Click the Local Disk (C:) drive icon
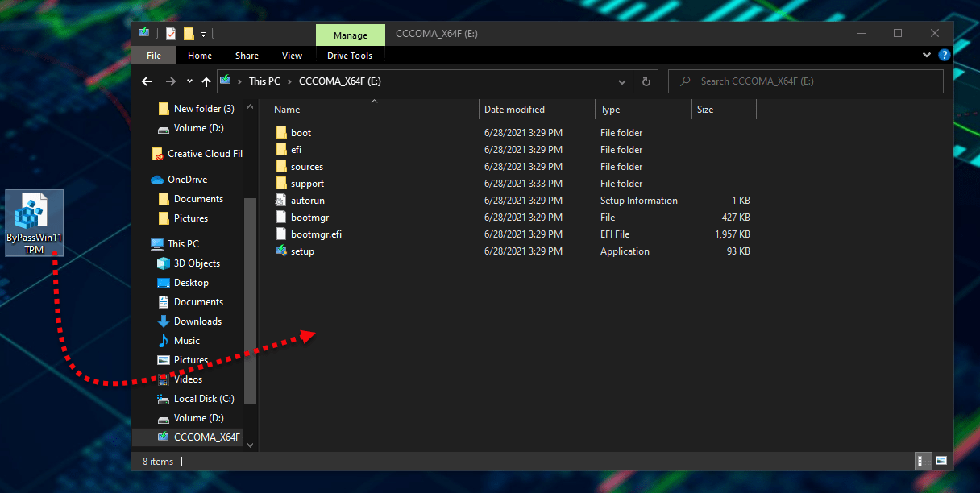980x493 pixels. [164, 399]
